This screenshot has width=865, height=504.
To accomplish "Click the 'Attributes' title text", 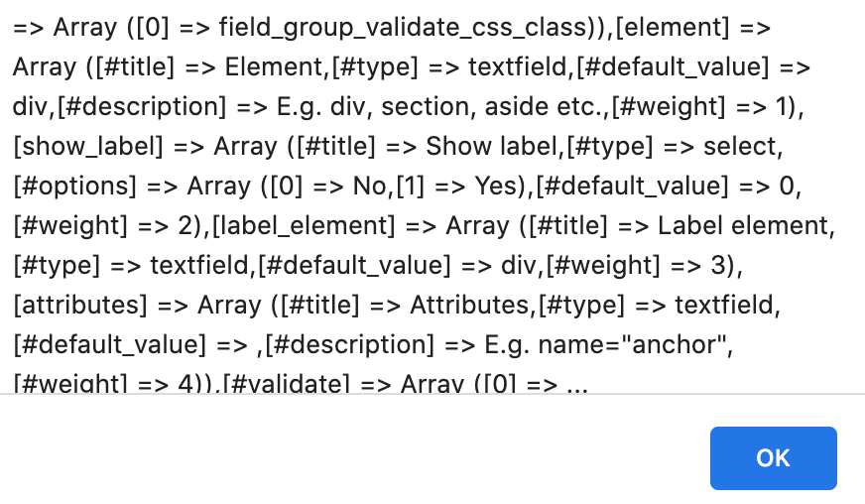I will click(x=469, y=306).
